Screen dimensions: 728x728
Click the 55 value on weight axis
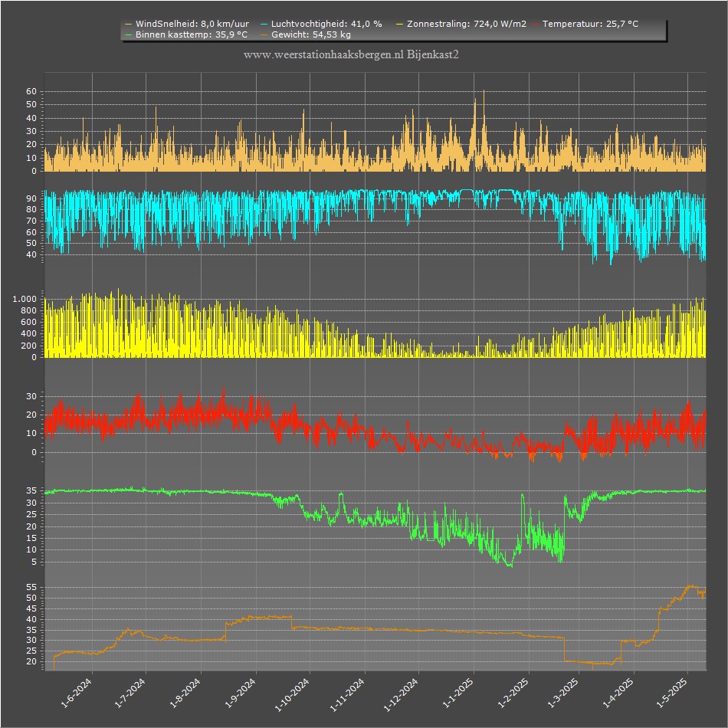[31, 587]
